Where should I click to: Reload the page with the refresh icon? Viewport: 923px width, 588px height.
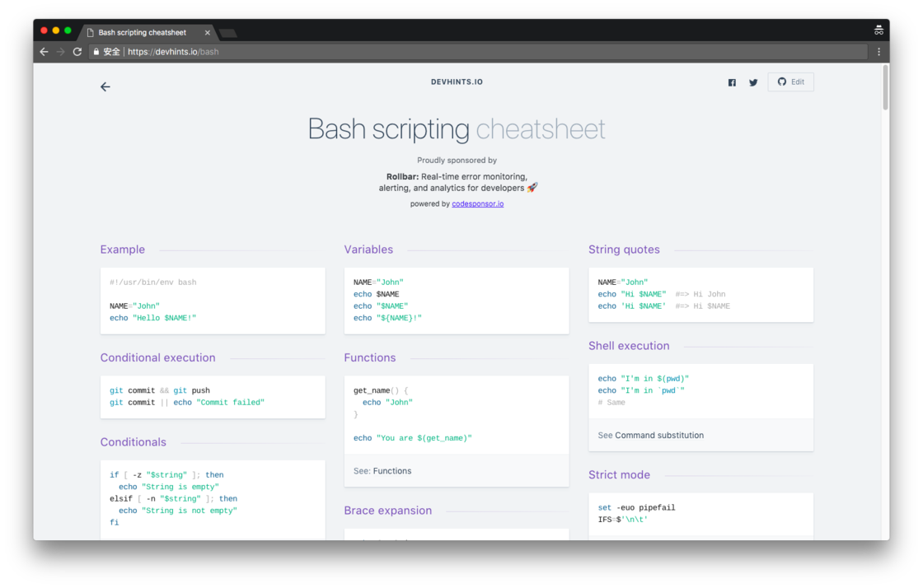pos(77,52)
